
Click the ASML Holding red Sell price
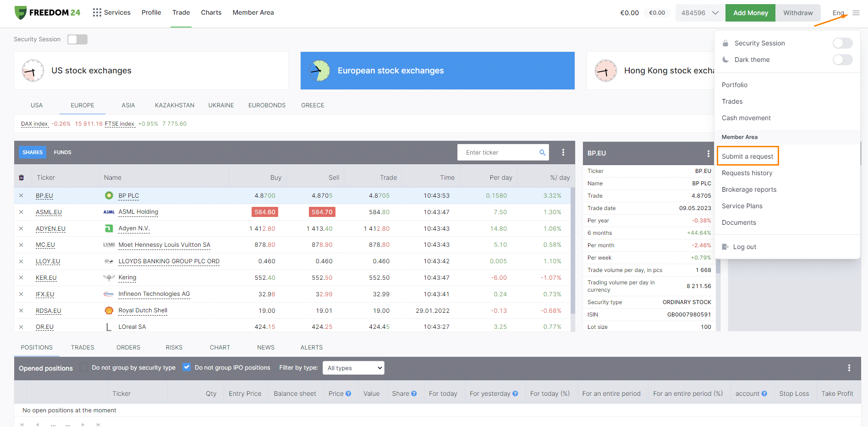point(322,212)
